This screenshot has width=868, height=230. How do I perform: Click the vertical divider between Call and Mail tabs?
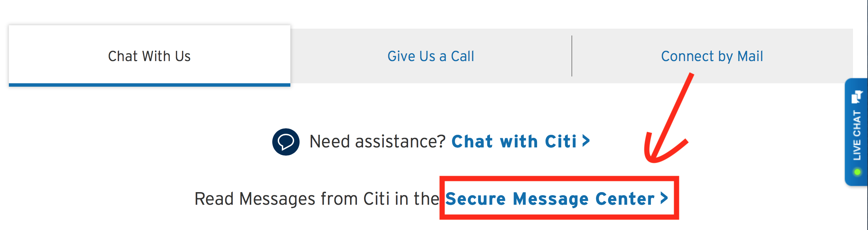point(572,56)
